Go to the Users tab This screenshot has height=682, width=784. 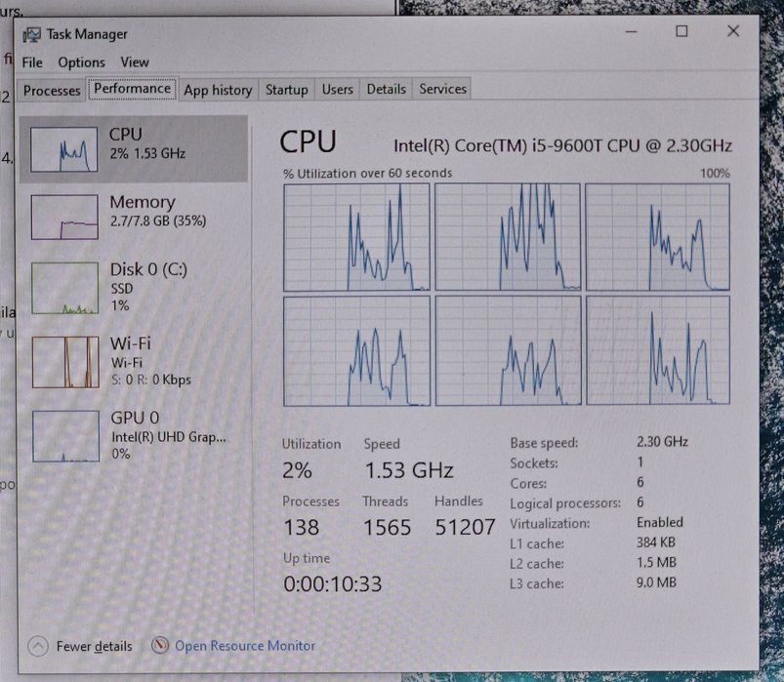(338, 89)
